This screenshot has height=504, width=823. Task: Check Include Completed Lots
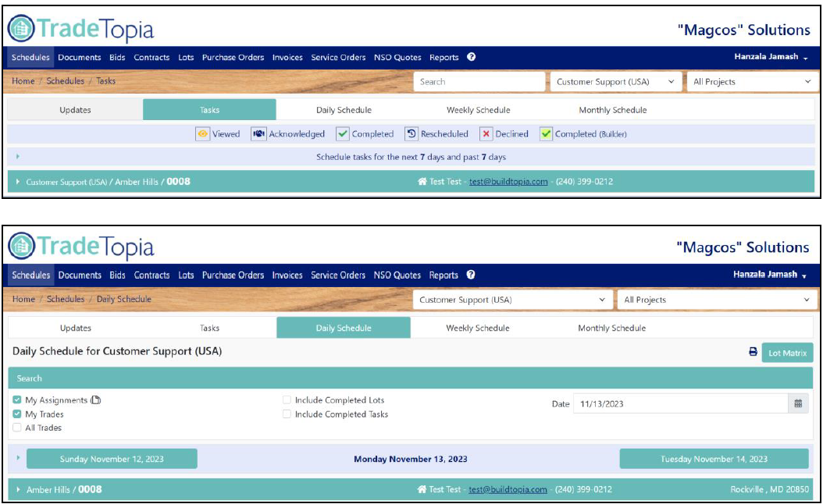287,399
